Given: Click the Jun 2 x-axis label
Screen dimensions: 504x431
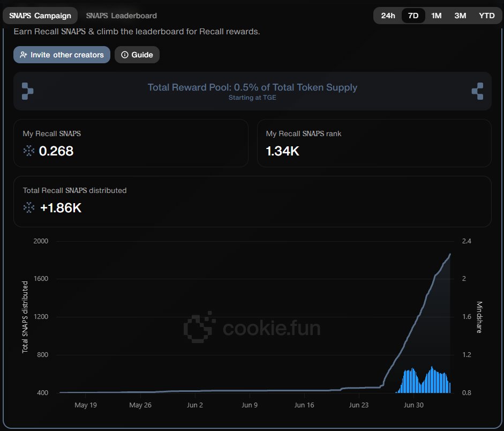Looking at the screenshot, I should [195, 405].
